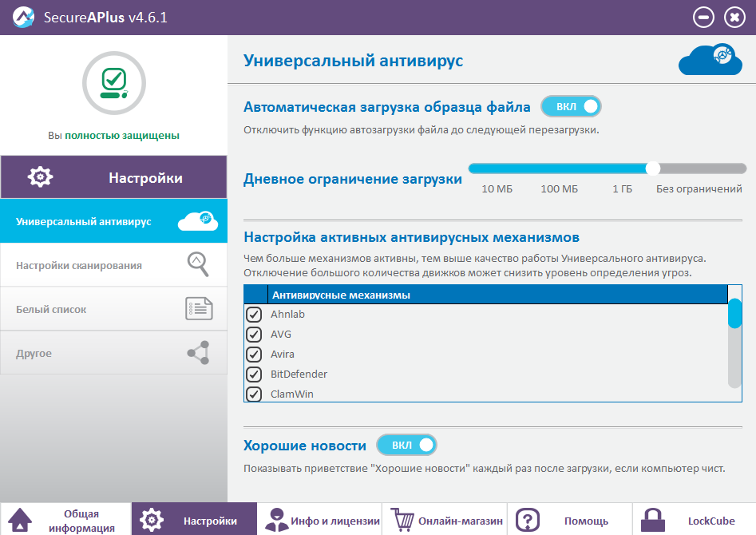Open Настройки сканирования via magnifier icon
This screenshot has height=535, width=756.
tap(198, 264)
